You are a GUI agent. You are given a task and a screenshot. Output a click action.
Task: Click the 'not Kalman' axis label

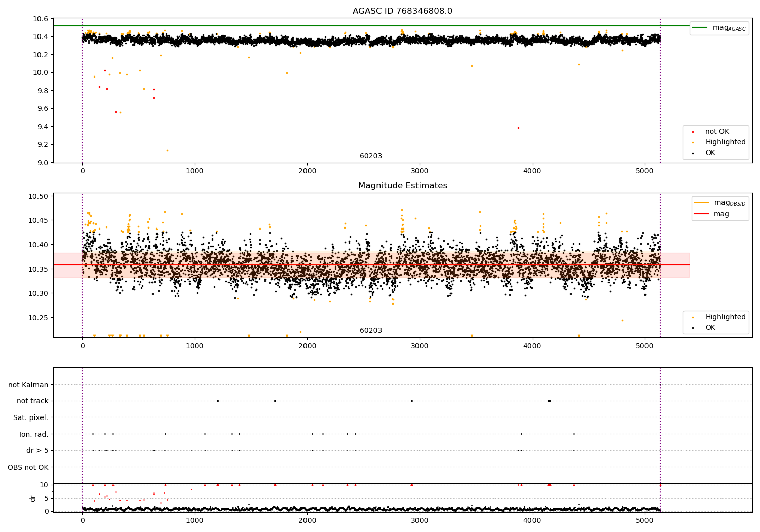[x=28, y=385]
